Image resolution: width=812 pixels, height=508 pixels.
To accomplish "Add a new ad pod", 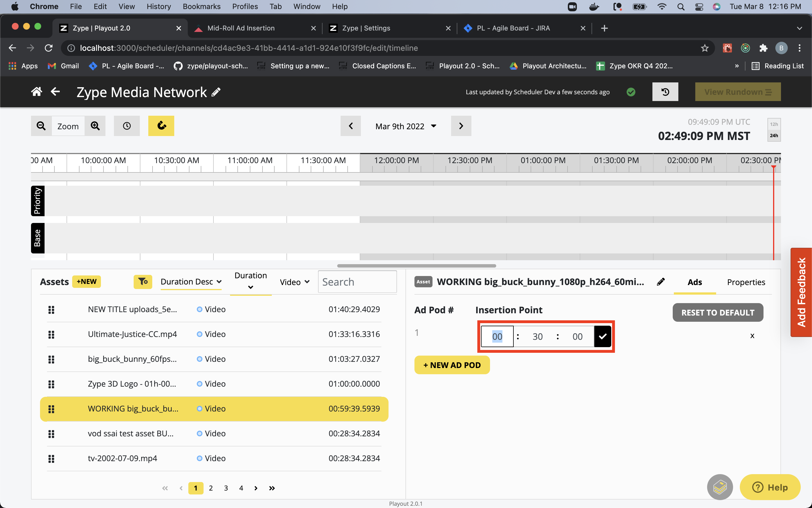I will tap(452, 365).
